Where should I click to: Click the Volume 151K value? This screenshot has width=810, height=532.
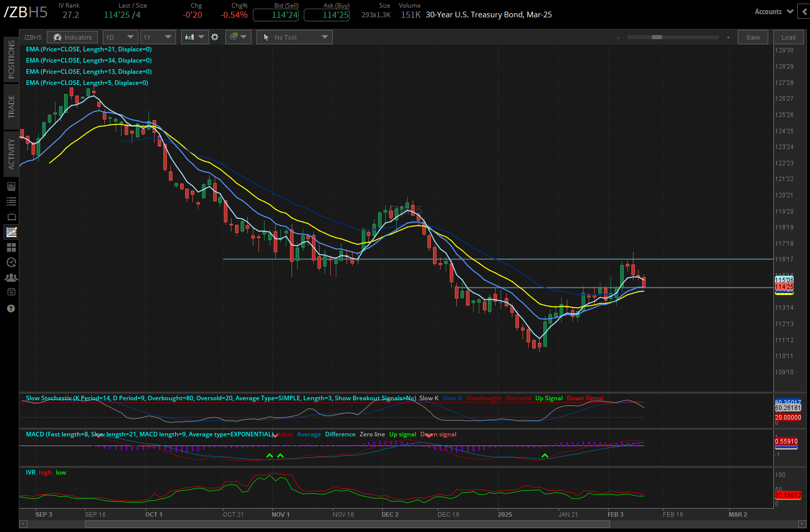[411, 15]
